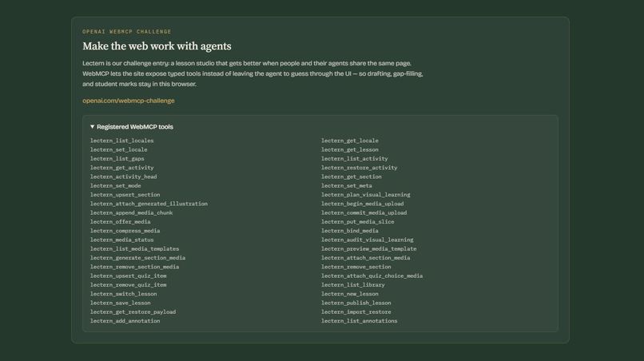Select the lectern_upsert_quiz_item entry
Image resolution: width=644 pixels, height=361 pixels.
pyautogui.click(x=129, y=276)
